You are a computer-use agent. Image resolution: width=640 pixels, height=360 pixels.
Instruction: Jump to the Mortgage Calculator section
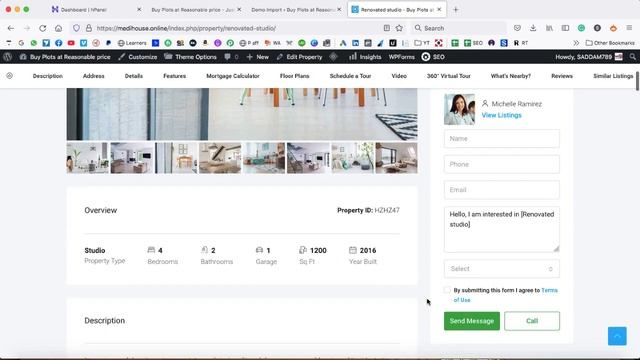tap(233, 76)
